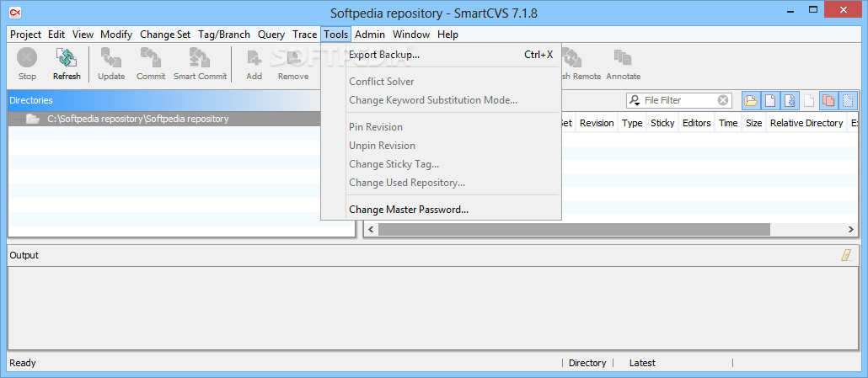Viewport: 868px width, 378px height.
Task: Toggle the faded blank document view button
Action: coord(809,100)
